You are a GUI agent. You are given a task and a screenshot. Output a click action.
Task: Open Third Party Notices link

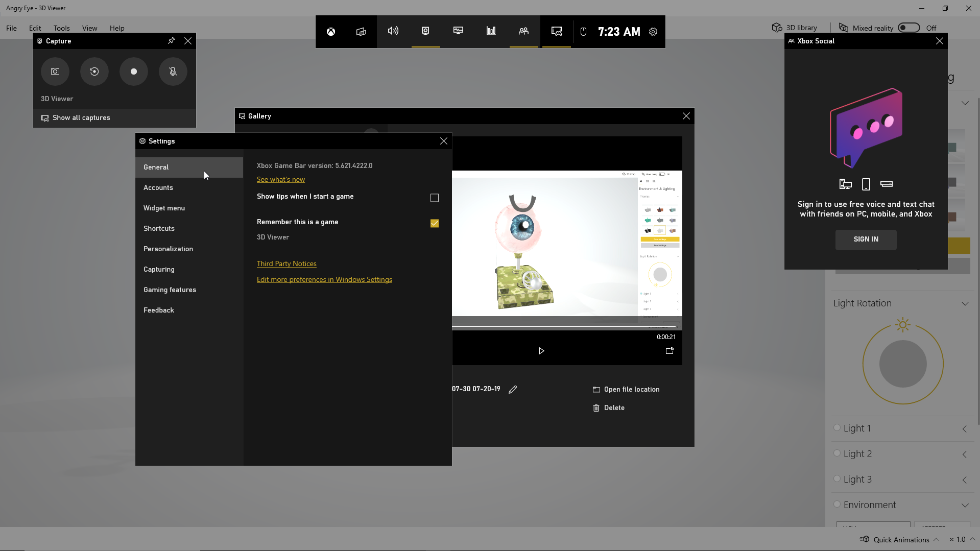pos(286,264)
